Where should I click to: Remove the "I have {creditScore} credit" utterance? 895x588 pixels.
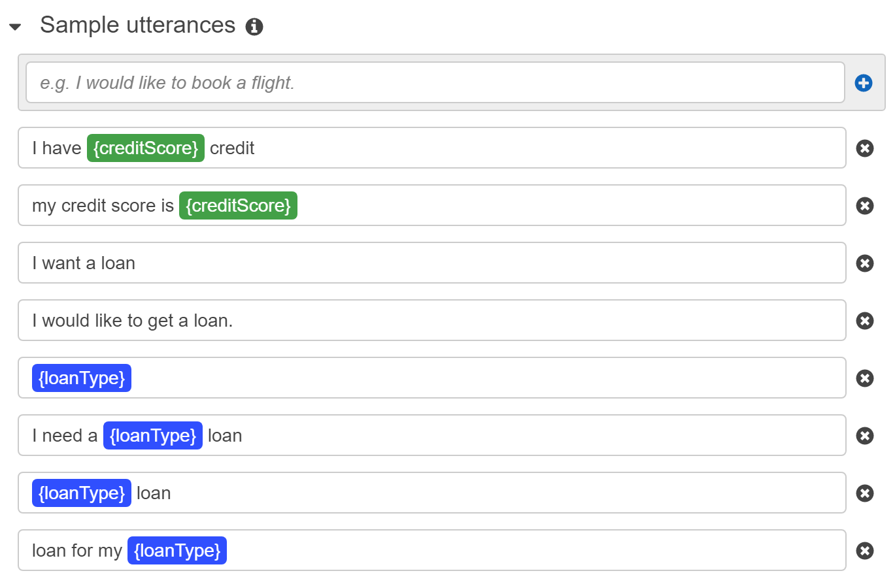pyautogui.click(x=864, y=148)
